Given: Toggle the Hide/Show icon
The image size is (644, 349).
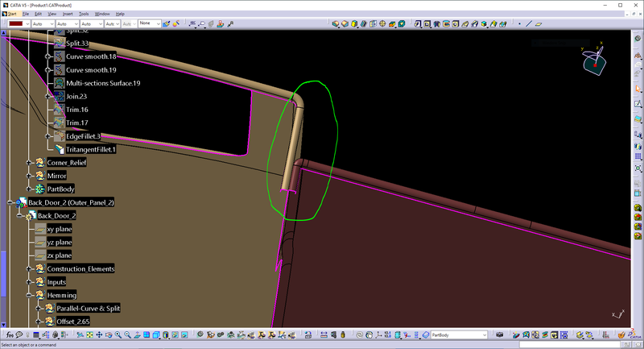Looking at the screenshot, I should 175,335.
